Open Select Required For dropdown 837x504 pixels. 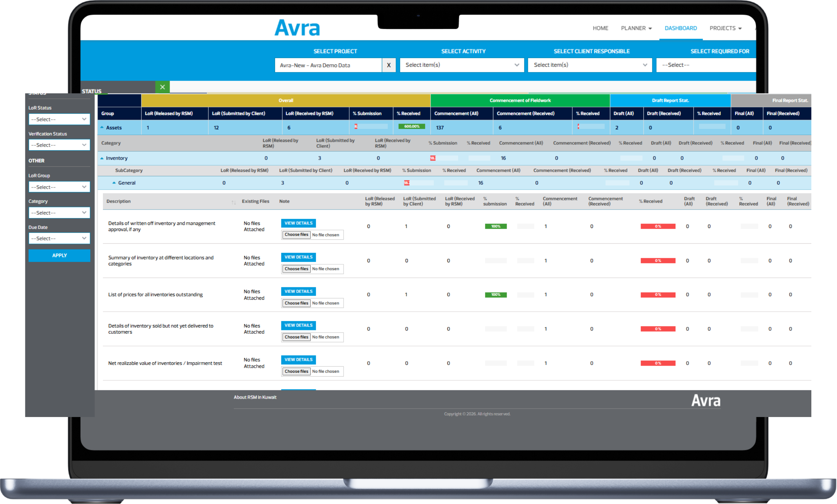coord(706,65)
